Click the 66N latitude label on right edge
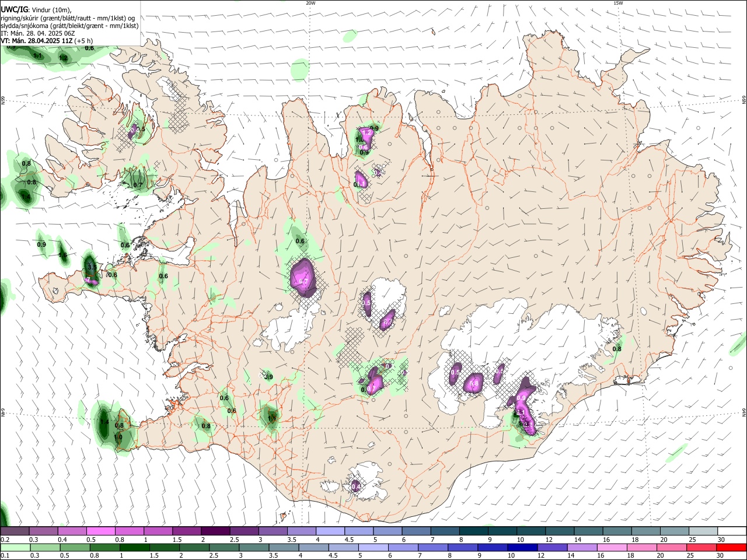This screenshot has width=747, height=560. [744, 101]
